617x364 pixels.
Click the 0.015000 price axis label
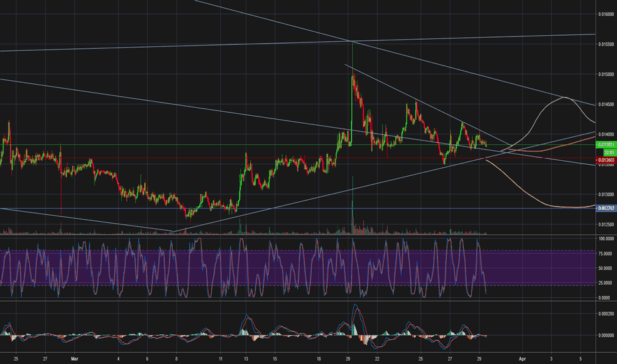coord(606,74)
